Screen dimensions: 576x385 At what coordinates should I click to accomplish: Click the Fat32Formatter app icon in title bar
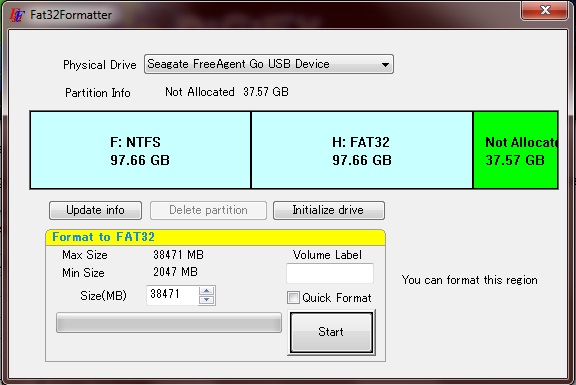click(17, 15)
